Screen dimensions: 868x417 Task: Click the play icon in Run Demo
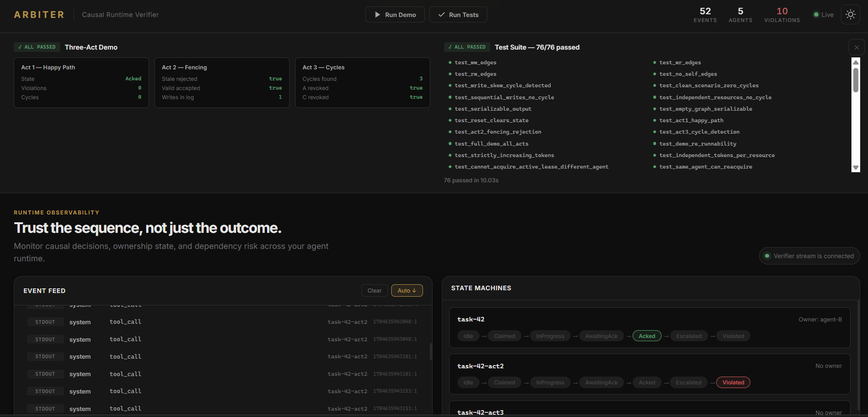pyautogui.click(x=377, y=15)
